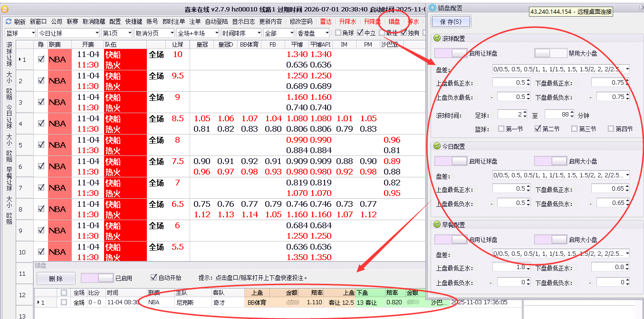Viewport: 644px width, 319px height.
Task: Click the 喜来在线 app icon in title bar
Action: 5,9
